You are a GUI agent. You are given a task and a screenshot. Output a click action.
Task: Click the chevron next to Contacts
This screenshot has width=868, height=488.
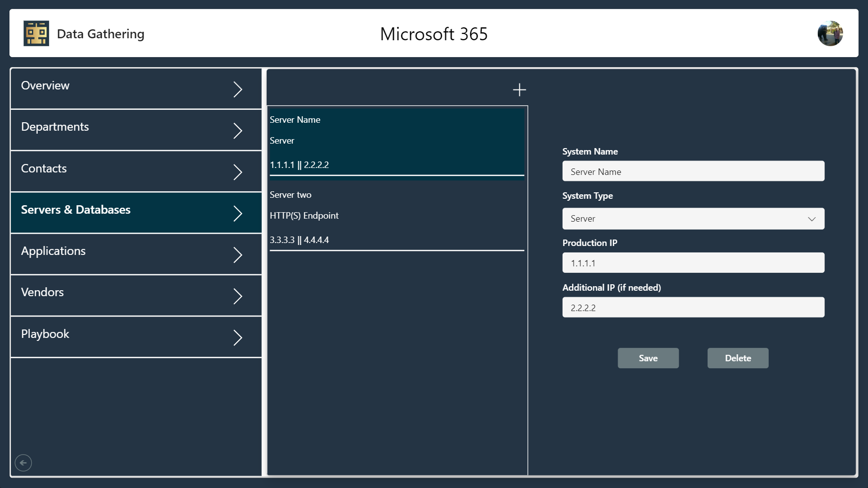[238, 172]
